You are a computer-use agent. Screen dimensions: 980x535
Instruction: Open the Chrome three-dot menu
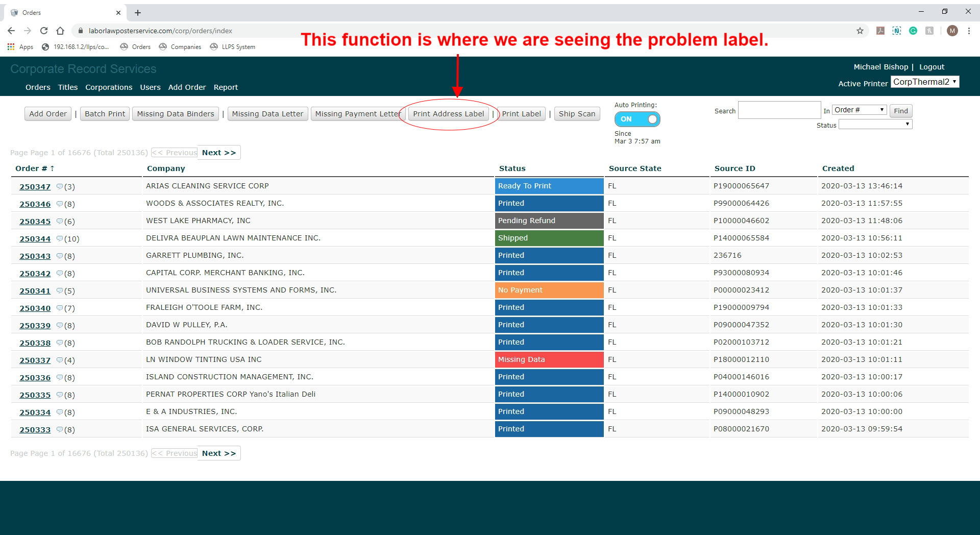click(x=969, y=31)
